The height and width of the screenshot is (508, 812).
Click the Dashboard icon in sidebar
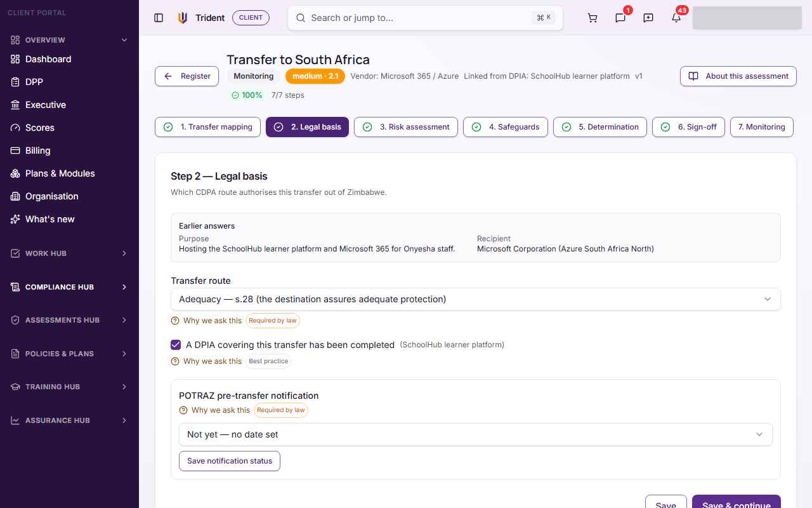[x=15, y=59]
